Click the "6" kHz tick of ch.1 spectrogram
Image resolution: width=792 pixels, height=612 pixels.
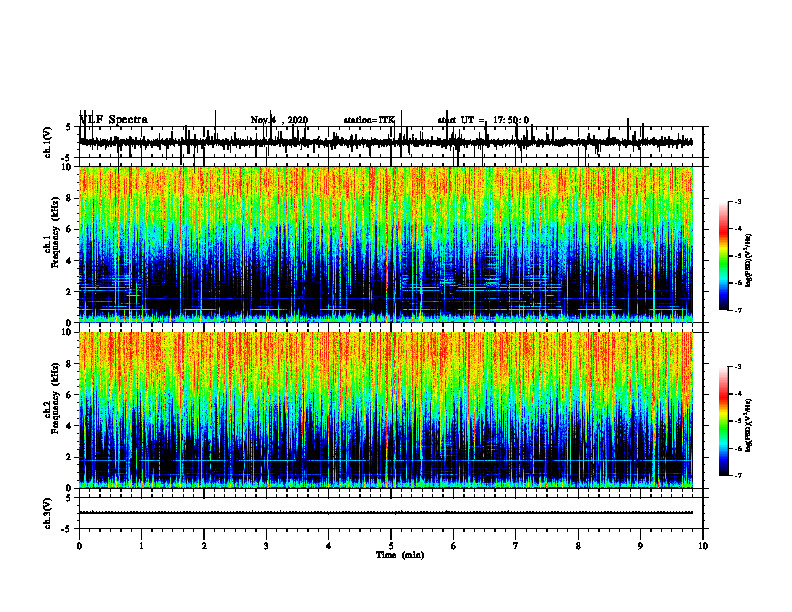point(69,229)
